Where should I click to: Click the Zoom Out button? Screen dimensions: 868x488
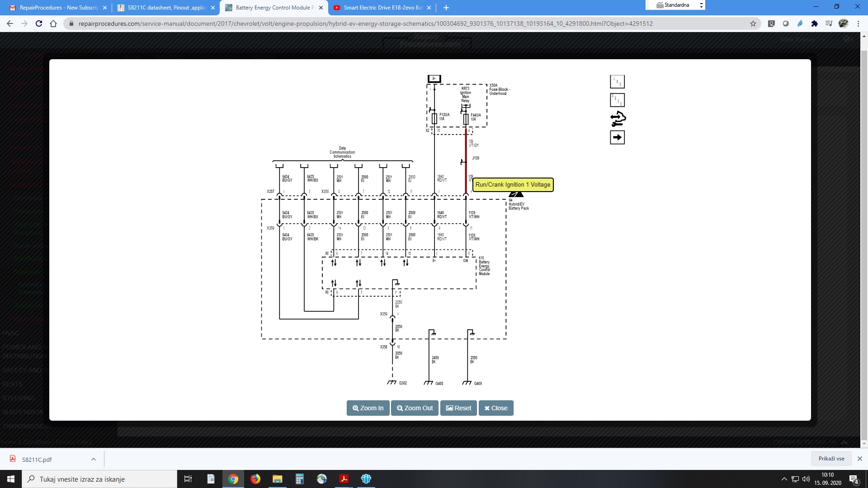click(415, 408)
